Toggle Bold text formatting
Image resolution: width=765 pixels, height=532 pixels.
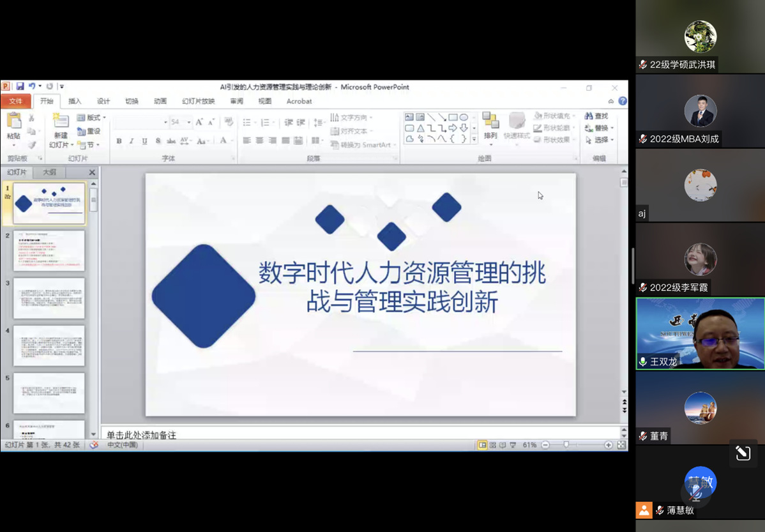(x=119, y=141)
